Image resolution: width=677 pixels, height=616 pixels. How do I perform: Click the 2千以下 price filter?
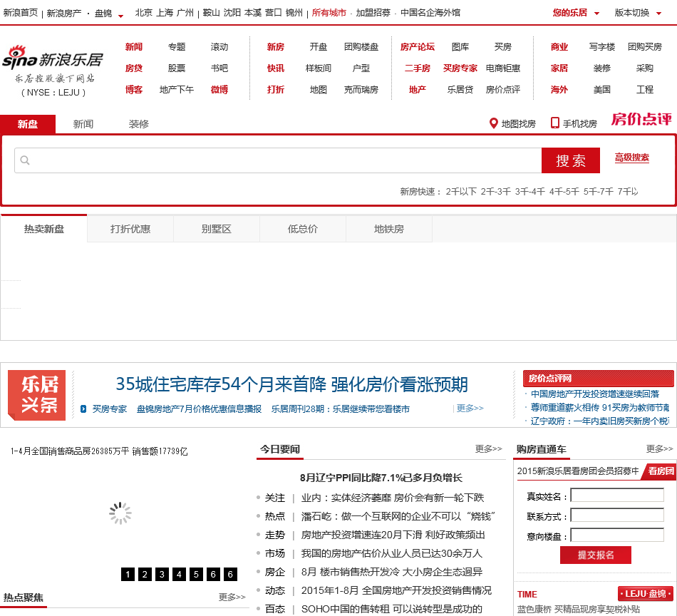click(461, 191)
